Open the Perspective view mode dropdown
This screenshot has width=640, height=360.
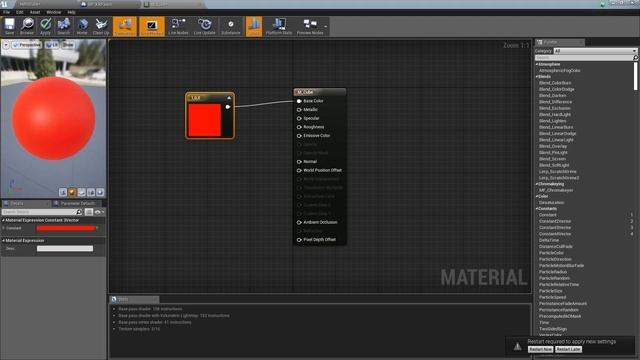[x=27, y=45]
